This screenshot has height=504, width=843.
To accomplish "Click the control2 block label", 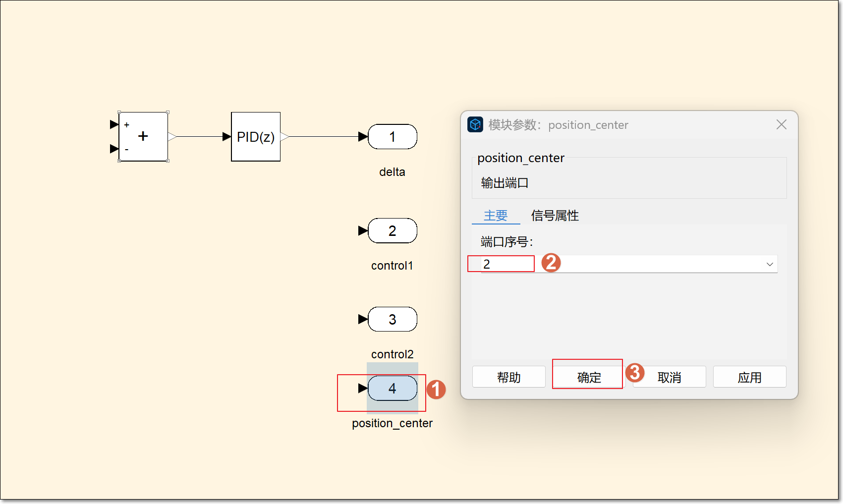I will pos(392,354).
